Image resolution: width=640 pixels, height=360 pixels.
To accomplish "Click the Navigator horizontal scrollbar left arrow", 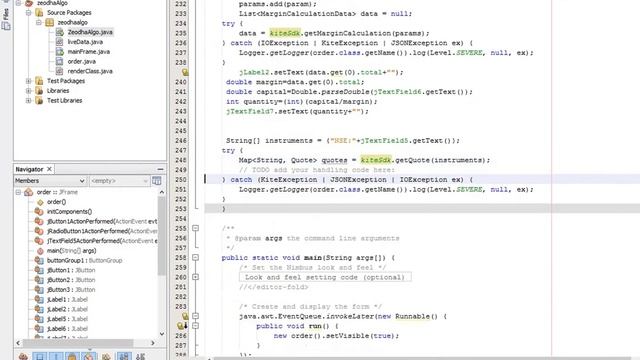I will click(x=18, y=343).
